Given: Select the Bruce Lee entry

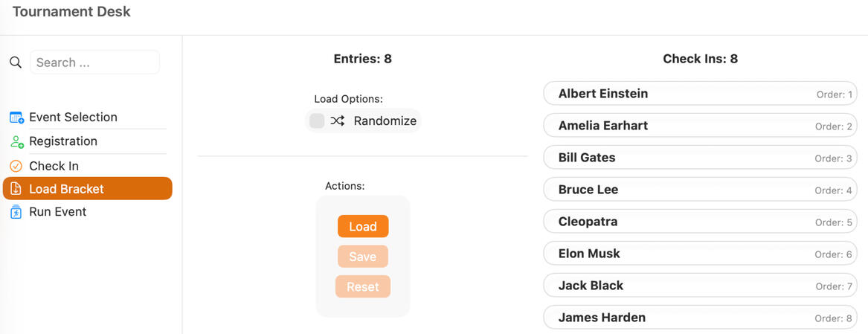Looking at the screenshot, I should pos(699,190).
